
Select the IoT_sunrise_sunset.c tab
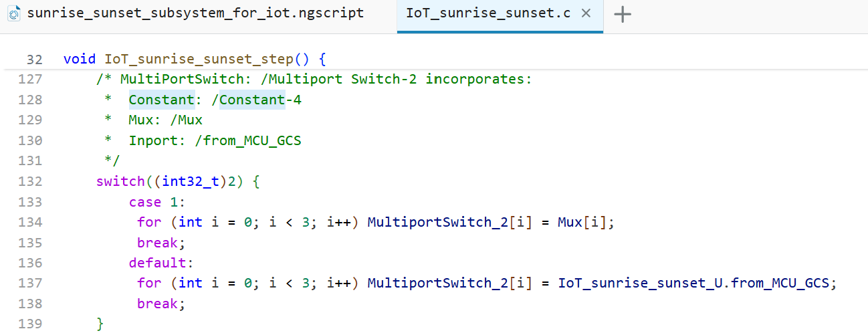pyautogui.click(x=488, y=13)
